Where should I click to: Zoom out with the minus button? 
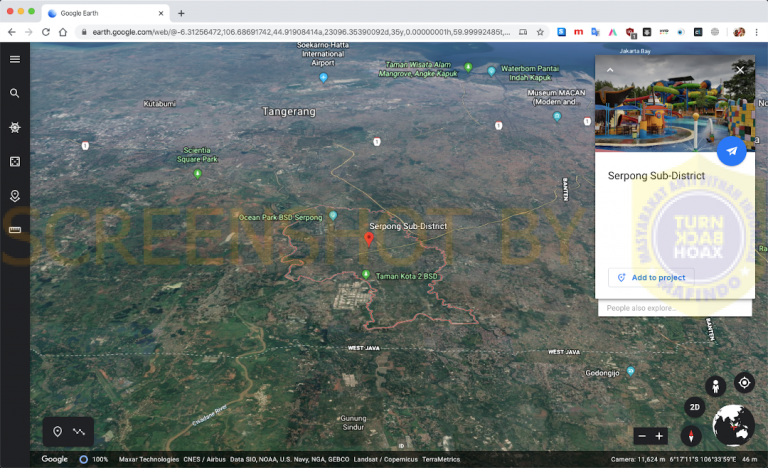tap(642, 436)
